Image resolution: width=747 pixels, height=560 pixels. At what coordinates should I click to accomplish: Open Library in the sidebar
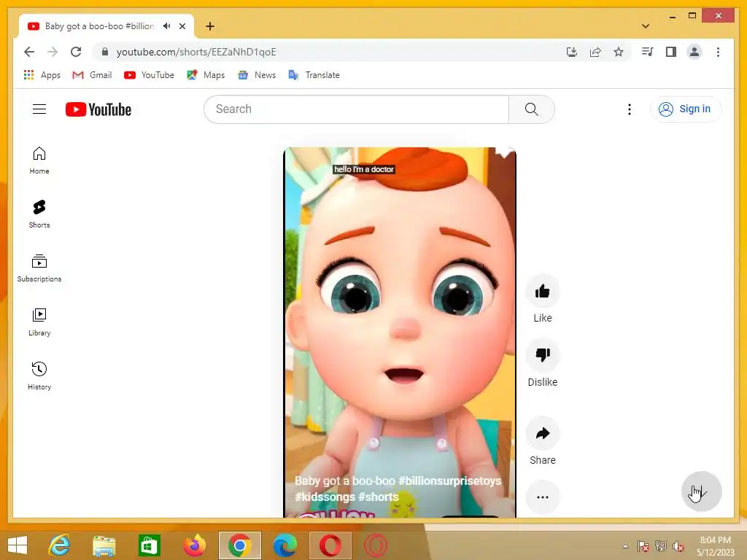coord(39,322)
